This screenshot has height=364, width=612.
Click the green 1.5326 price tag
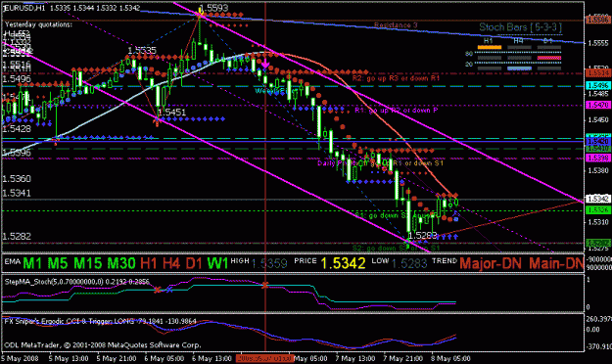tap(598, 210)
